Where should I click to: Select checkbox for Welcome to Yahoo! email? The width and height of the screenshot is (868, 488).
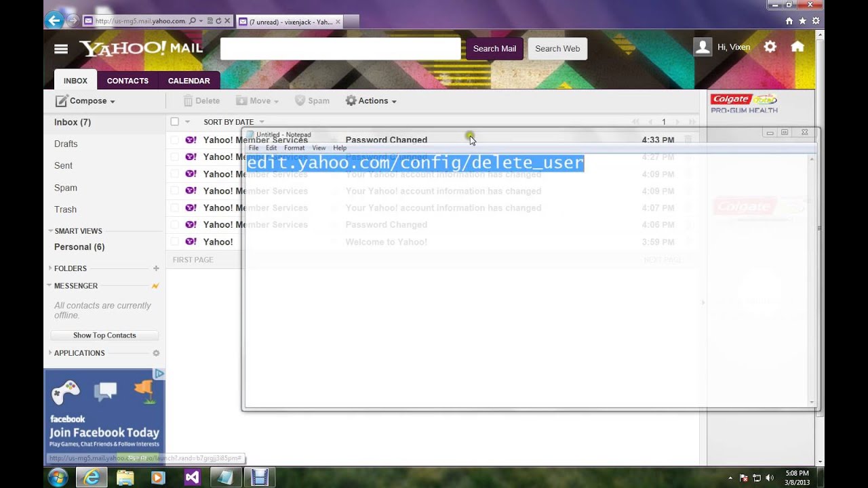click(174, 242)
